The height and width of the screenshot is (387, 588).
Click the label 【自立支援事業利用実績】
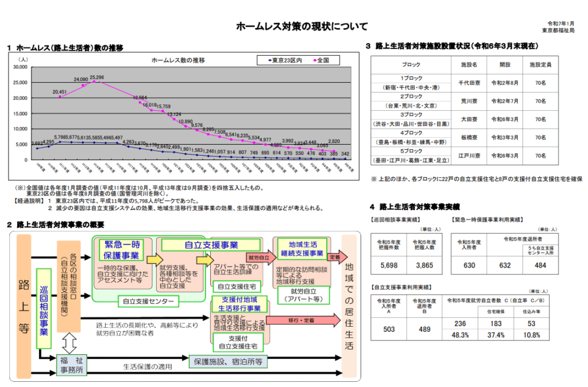(x=401, y=287)
